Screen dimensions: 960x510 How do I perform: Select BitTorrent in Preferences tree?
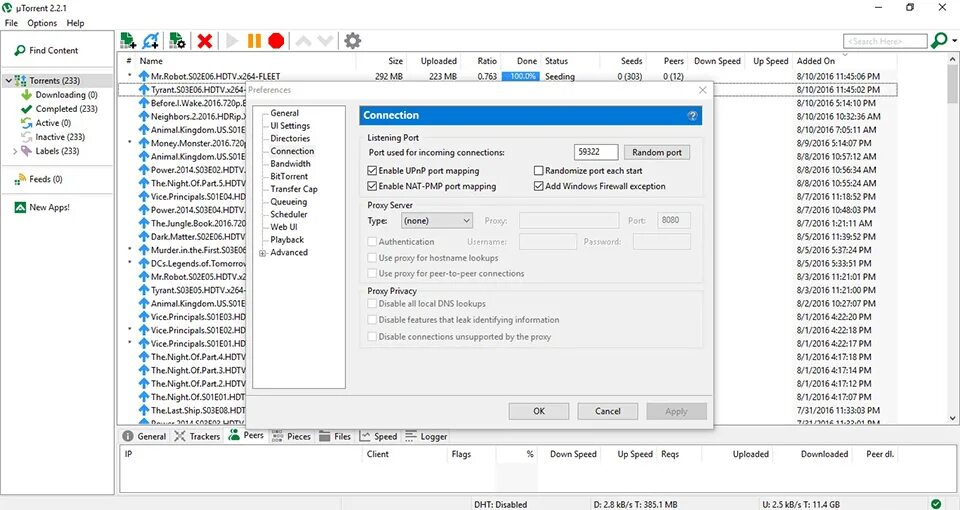pyautogui.click(x=289, y=176)
